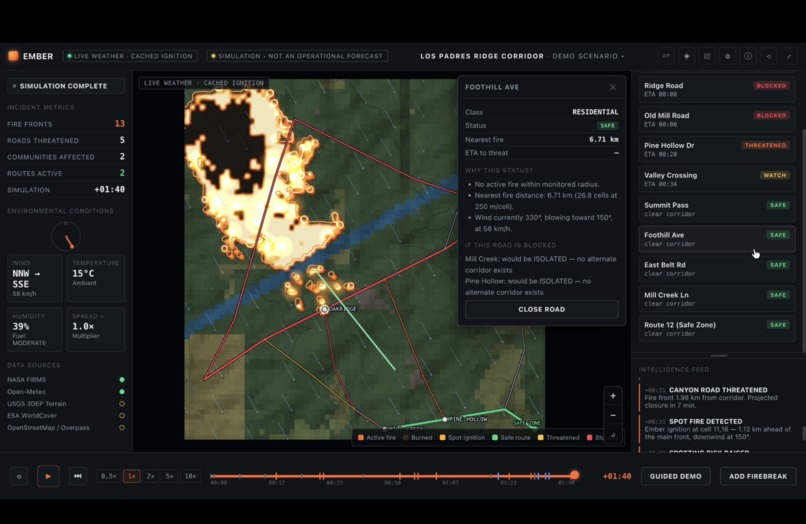The image size is (806, 524).
Task: Click the Safe route legend swatch
Action: pyautogui.click(x=495, y=438)
